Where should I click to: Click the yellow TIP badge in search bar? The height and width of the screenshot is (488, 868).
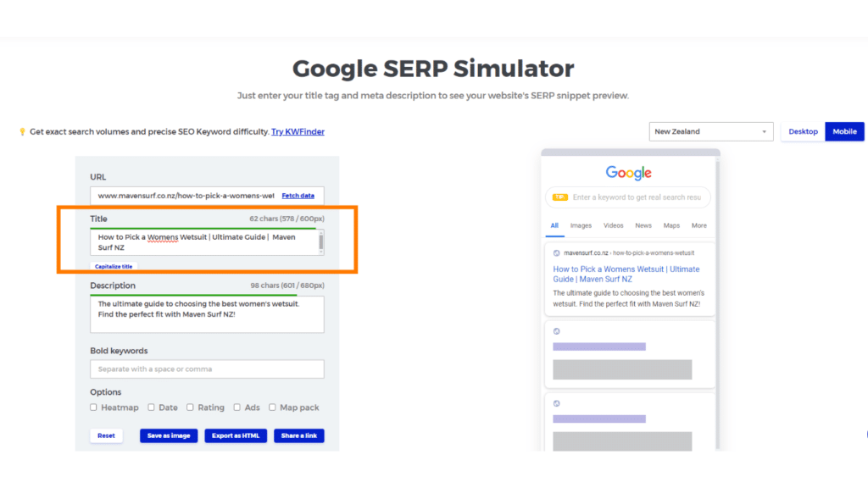pos(560,197)
